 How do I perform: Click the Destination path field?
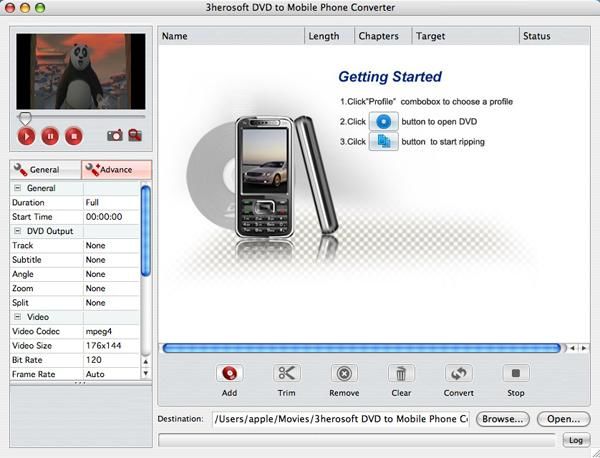[x=341, y=419]
